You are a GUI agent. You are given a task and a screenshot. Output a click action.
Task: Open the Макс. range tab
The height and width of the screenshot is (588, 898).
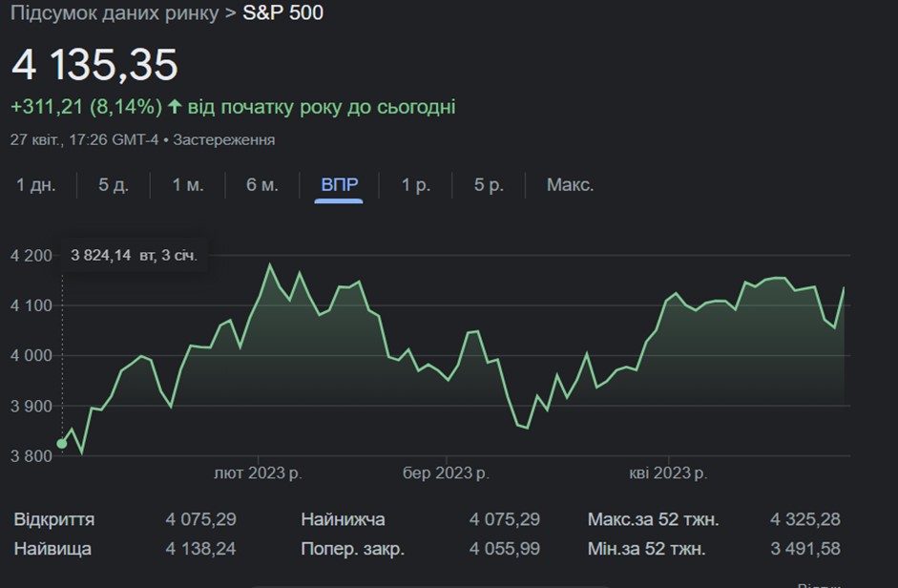571,185
